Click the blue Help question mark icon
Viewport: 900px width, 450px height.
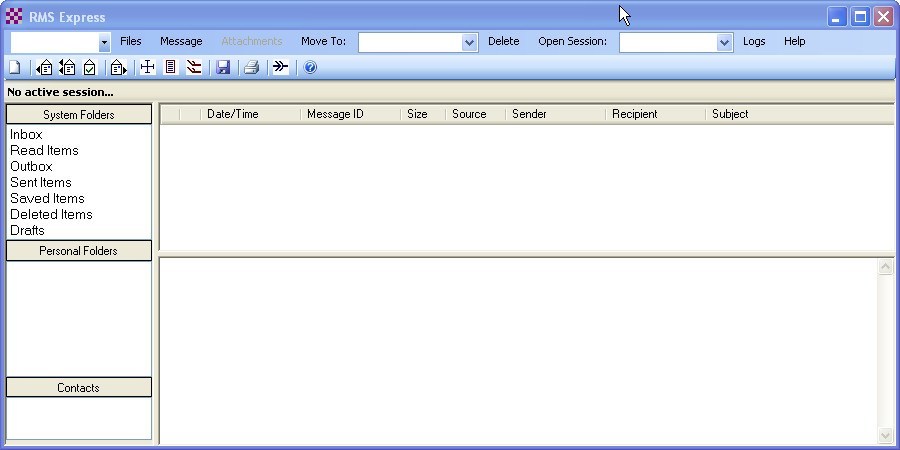pyautogui.click(x=310, y=68)
